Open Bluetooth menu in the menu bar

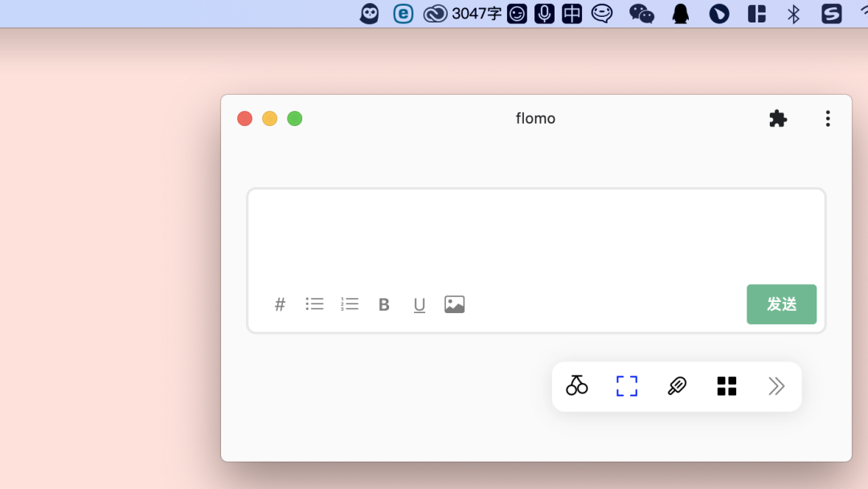coord(793,14)
